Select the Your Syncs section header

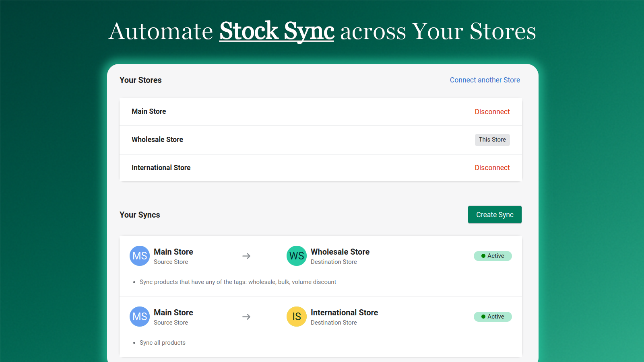click(x=140, y=214)
